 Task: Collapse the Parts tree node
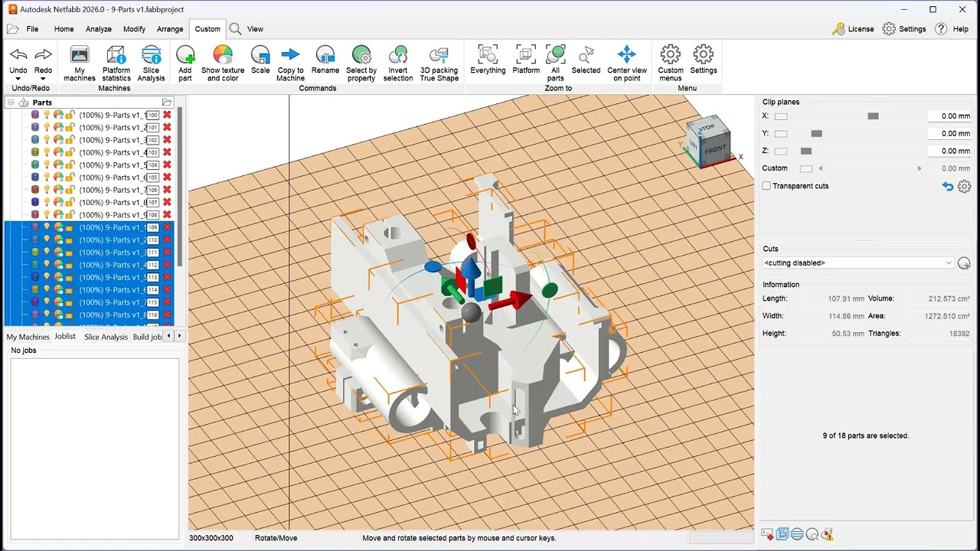click(x=11, y=103)
